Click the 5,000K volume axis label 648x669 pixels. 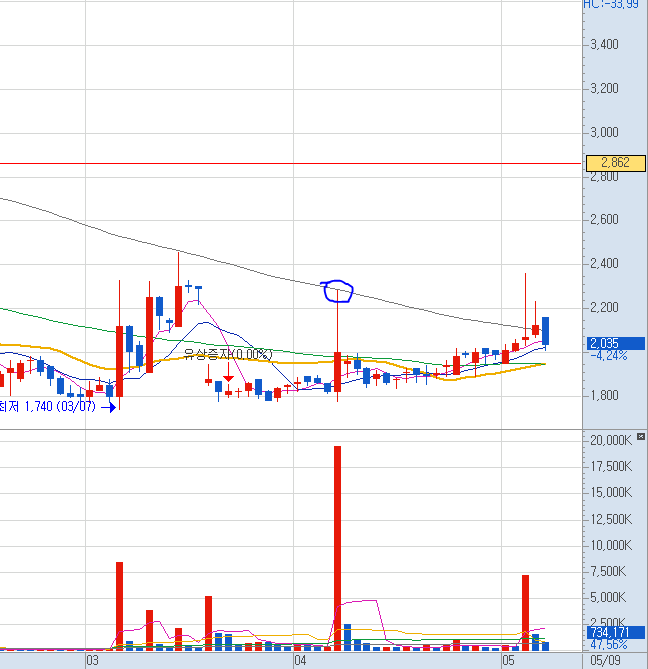pyautogui.click(x=608, y=597)
